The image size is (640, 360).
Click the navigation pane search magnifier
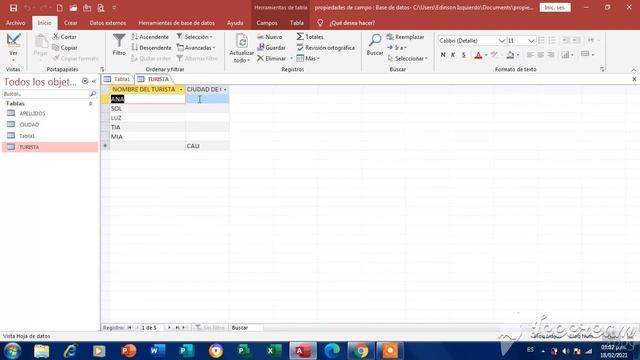click(x=93, y=94)
